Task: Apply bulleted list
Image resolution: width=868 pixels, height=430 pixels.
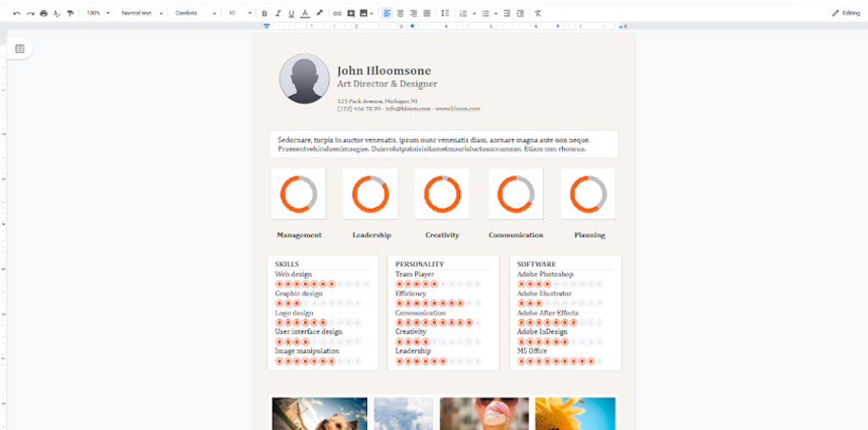Action: tap(486, 14)
